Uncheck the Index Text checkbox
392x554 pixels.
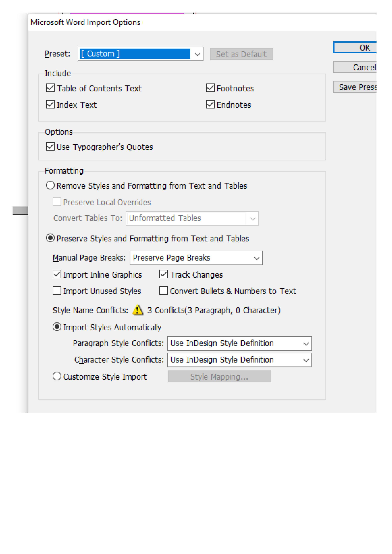tap(50, 105)
